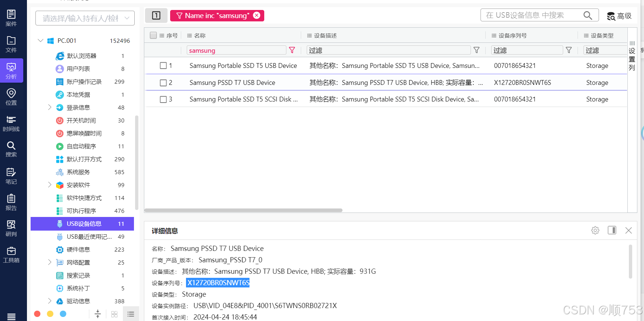The height and width of the screenshot is (321, 644).
Task: Click the funnel icon in 设备序列号 filter
Action: [x=569, y=50]
